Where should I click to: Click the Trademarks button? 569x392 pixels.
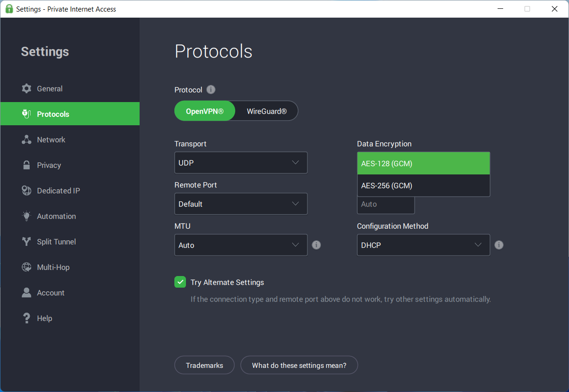click(x=204, y=366)
